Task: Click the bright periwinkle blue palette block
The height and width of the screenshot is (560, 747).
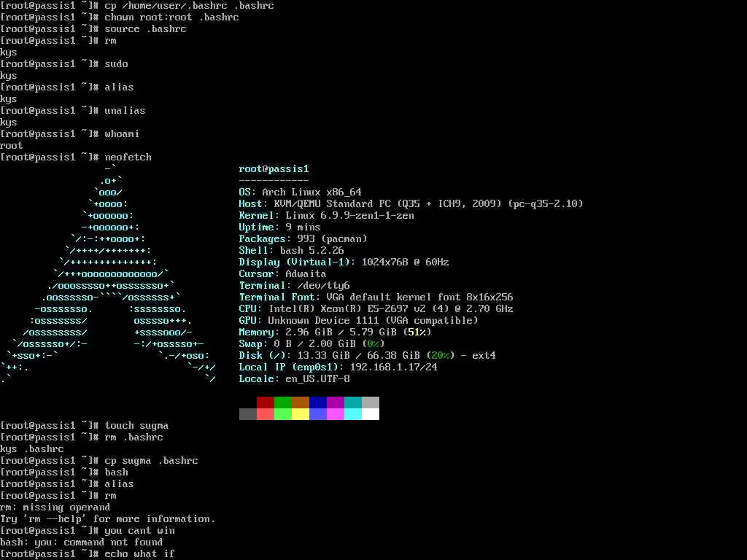Action: (x=318, y=414)
